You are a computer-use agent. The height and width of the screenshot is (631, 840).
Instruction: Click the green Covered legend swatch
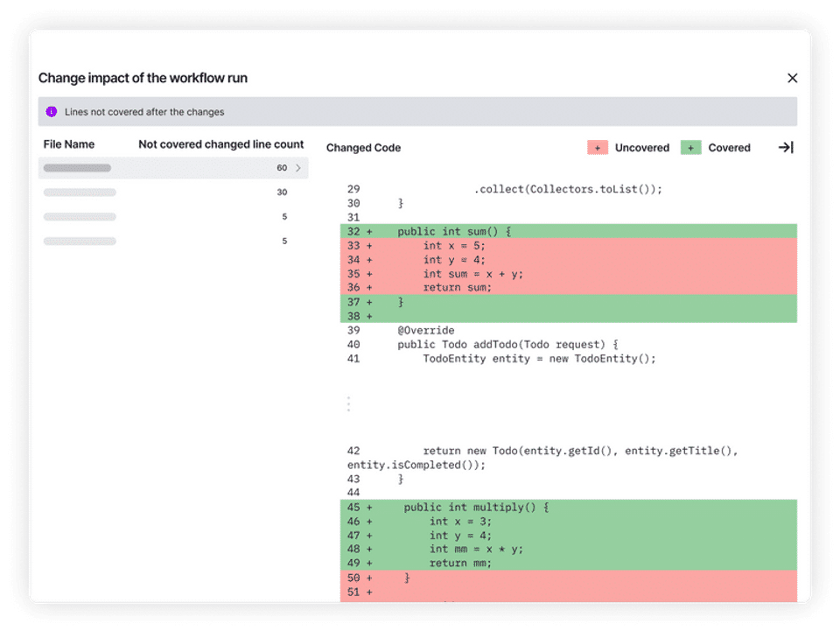(x=690, y=148)
